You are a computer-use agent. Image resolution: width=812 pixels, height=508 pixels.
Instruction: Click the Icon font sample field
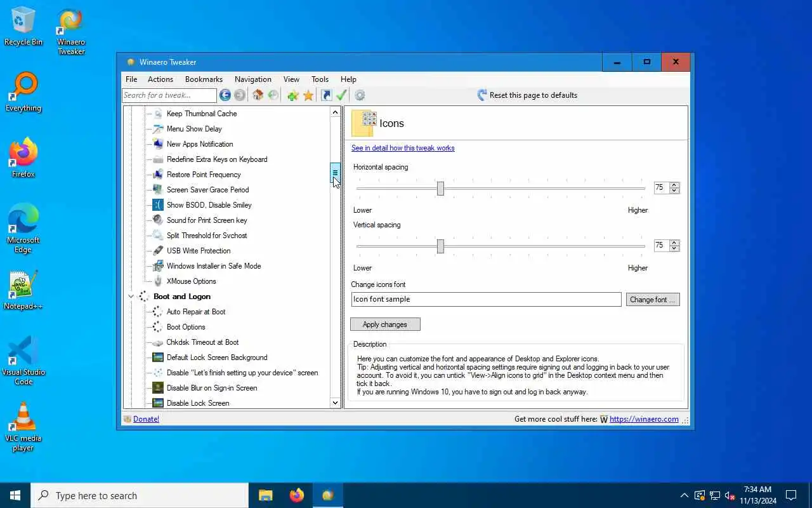click(486, 299)
